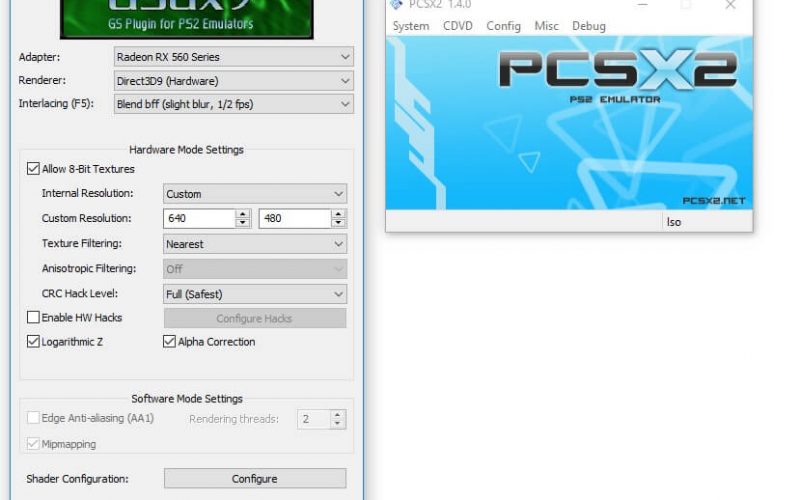Click the Software Mode Settings group label
Image resolution: width=800 pixels, height=500 pixels.
click(187, 398)
